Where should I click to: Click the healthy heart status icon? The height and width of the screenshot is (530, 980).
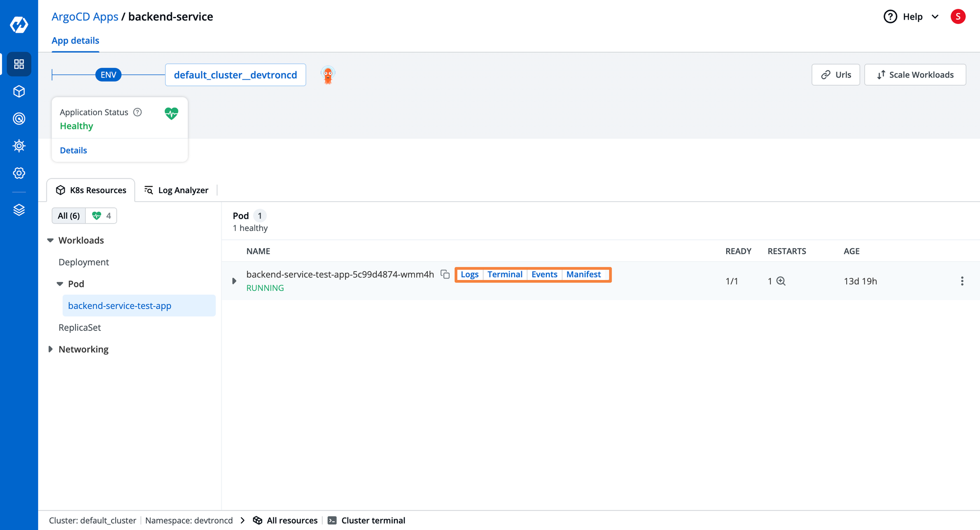click(x=171, y=112)
